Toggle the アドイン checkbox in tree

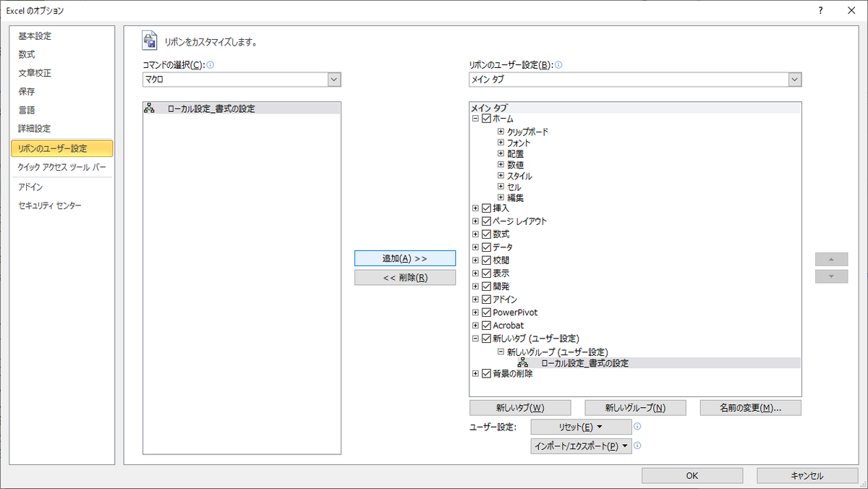pyautogui.click(x=486, y=299)
